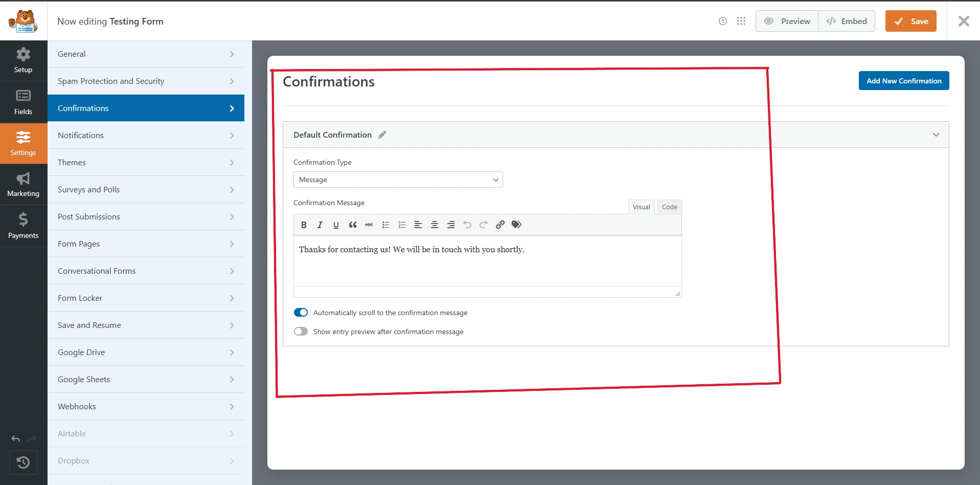Switch editor to the Code tab

(x=670, y=207)
